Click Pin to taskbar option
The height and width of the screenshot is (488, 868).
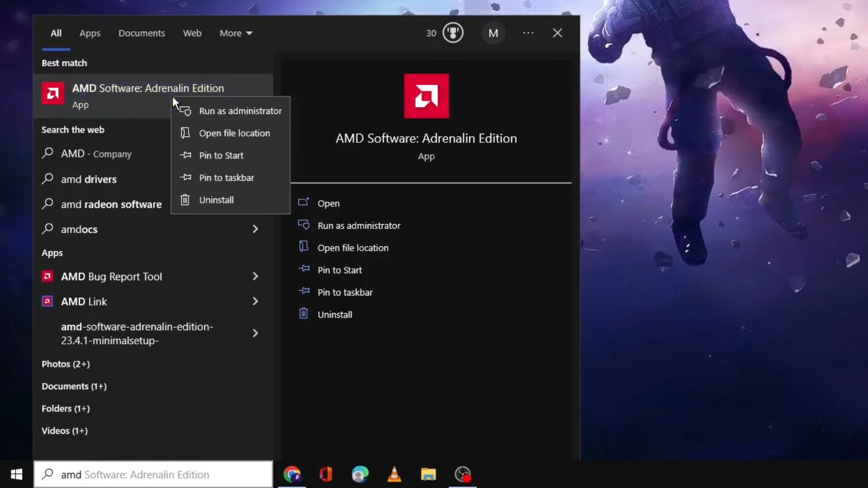point(226,177)
